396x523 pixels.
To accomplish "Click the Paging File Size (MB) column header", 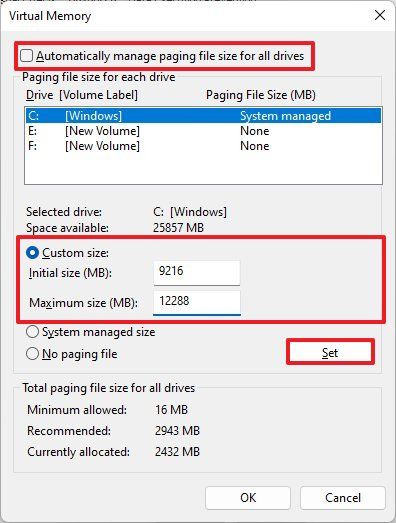I will [261, 95].
